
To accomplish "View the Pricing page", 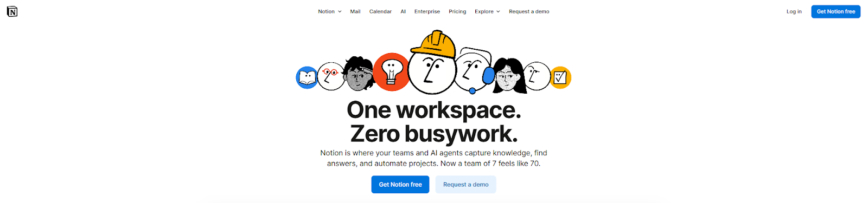I will [457, 11].
